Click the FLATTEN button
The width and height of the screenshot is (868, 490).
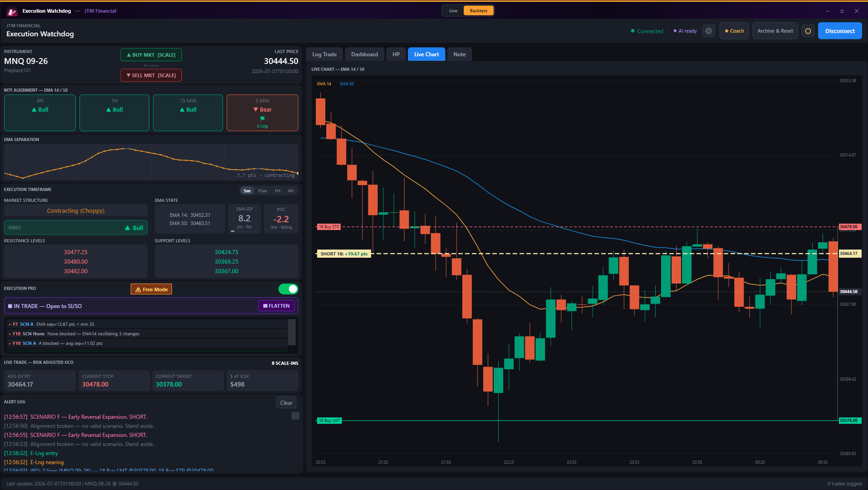coord(276,306)
